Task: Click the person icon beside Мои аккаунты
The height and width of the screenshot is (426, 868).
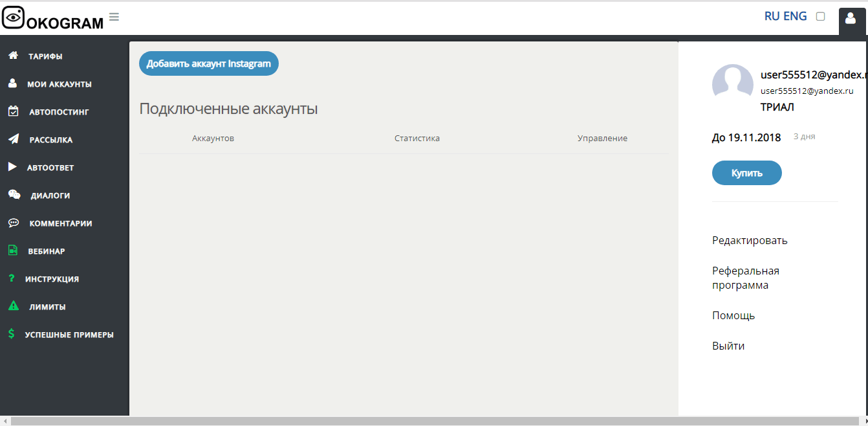Action: [12, 84]
